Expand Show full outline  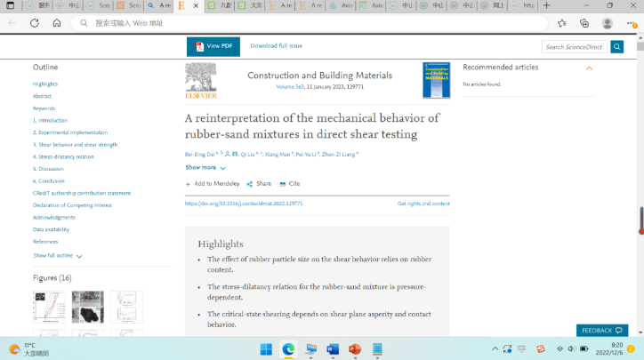tap(58, 256)
